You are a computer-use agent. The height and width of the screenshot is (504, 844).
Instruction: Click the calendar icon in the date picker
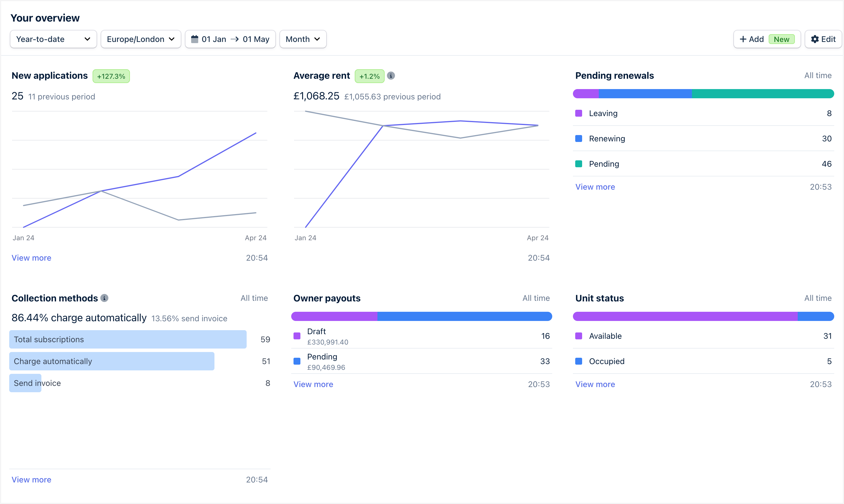point(195,39)
